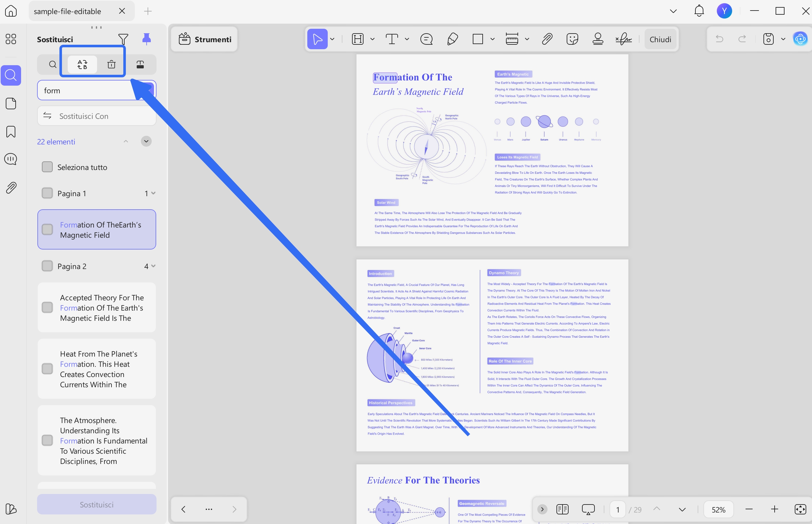812x524 pixels.
Task: Tick the 'Pagina 1' checkbox
Action: point(47,193)
